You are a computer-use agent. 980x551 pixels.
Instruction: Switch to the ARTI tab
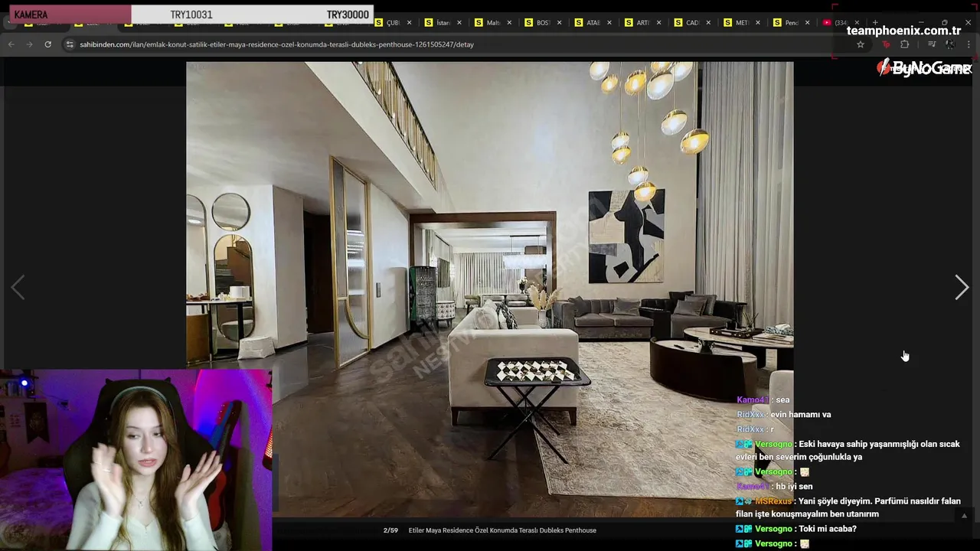click(642, 23)
